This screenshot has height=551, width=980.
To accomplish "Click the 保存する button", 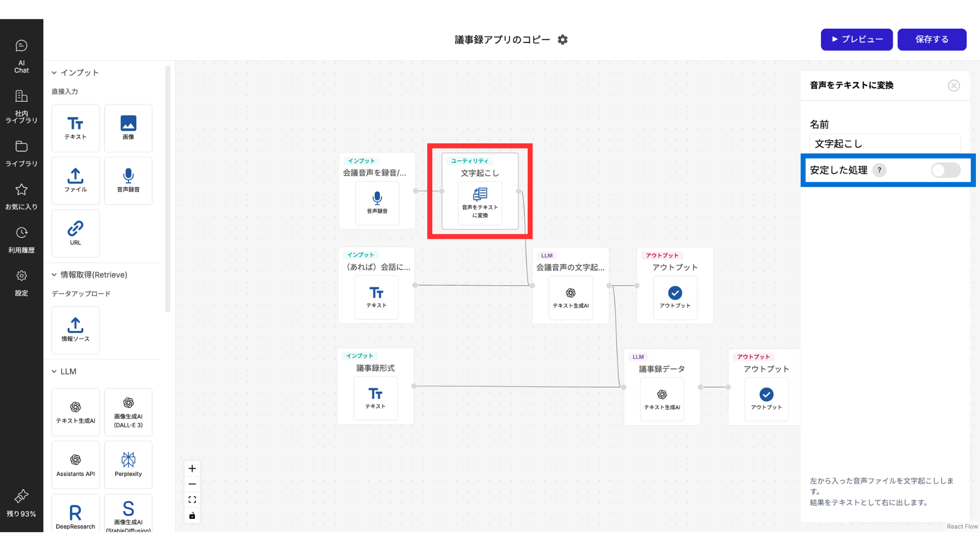I will (x=932, y=39).
